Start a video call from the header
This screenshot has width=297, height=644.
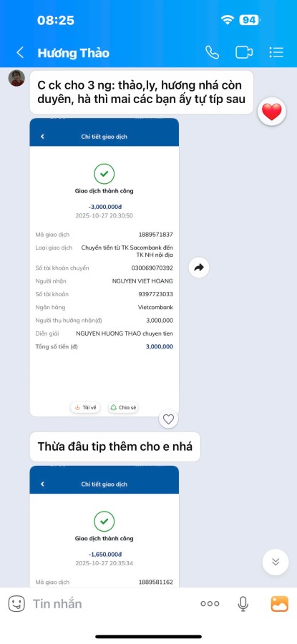[243, 52]
